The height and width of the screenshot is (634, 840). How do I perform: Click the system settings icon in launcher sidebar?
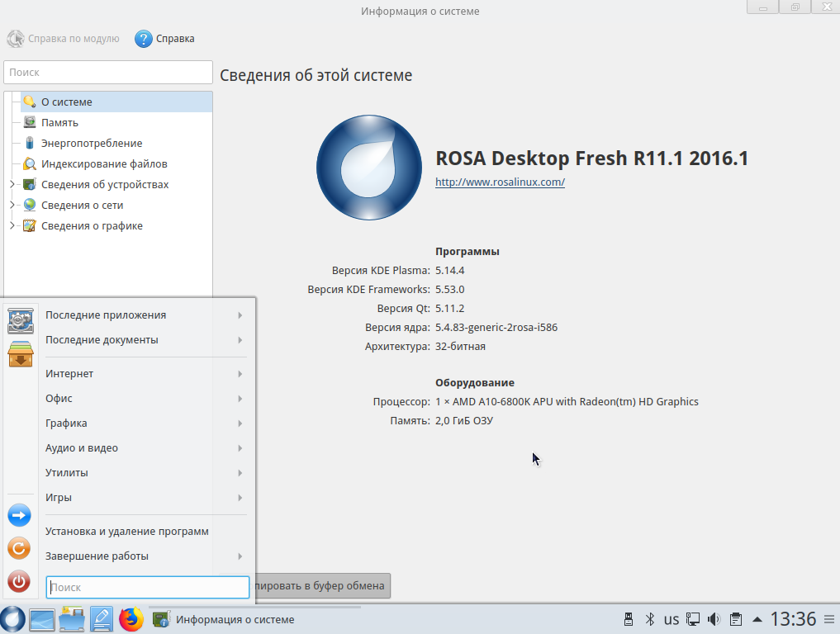click(x=21, y=321)
